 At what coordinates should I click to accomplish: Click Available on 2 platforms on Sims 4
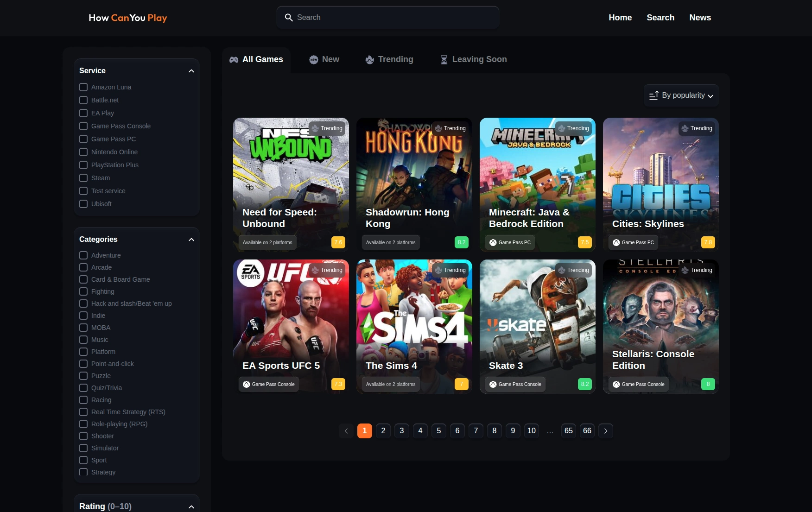coord(391,384)
